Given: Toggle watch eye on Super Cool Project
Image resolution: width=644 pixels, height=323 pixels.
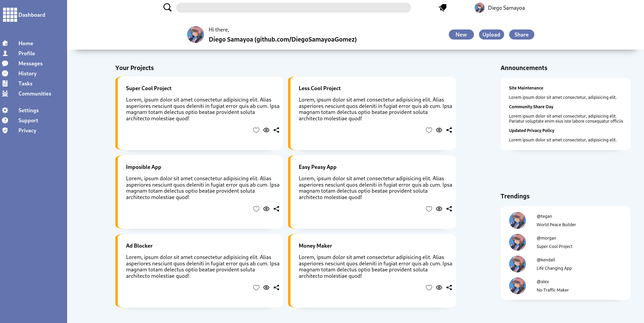Looking at the screenshot, I should [266, 130].
